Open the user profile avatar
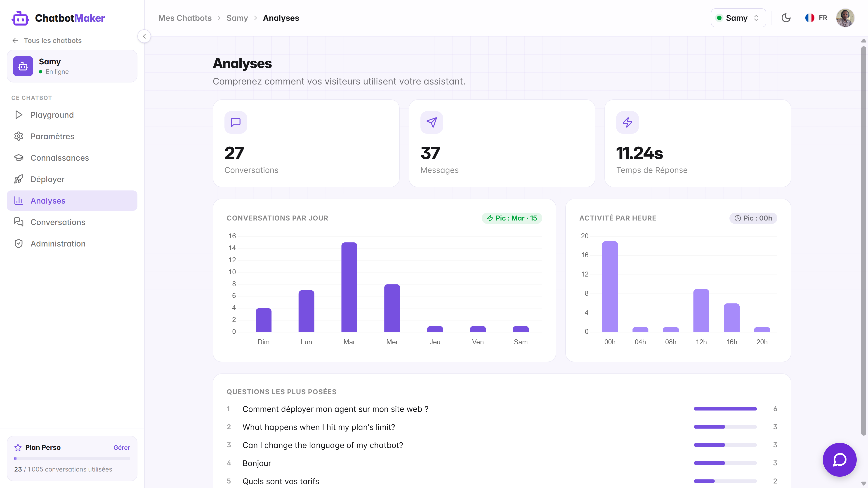The width and height of the screenshot is (868, 488). pyautogui.click(x=845, y=18)
